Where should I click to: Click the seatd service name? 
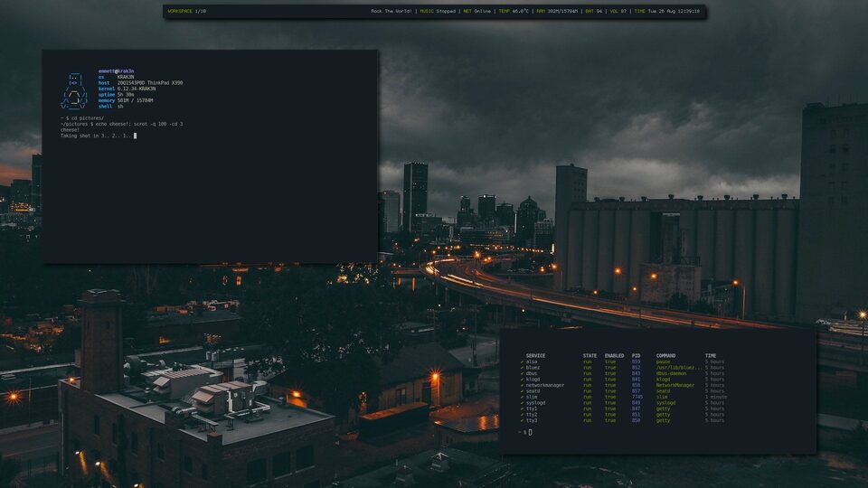coord(533,391)
